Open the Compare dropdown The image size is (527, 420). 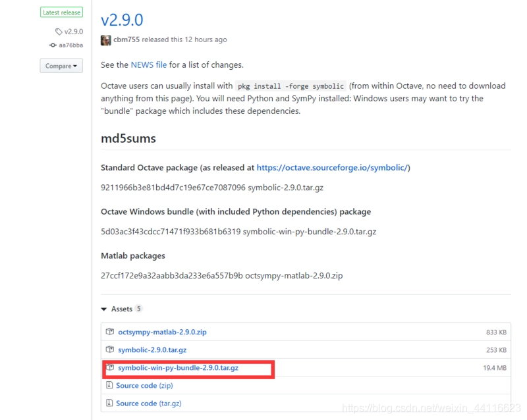tap(61, 66)
